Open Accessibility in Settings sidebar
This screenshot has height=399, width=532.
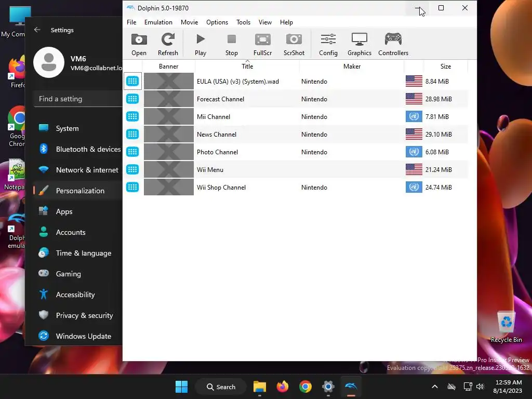(x=78, y=295)
